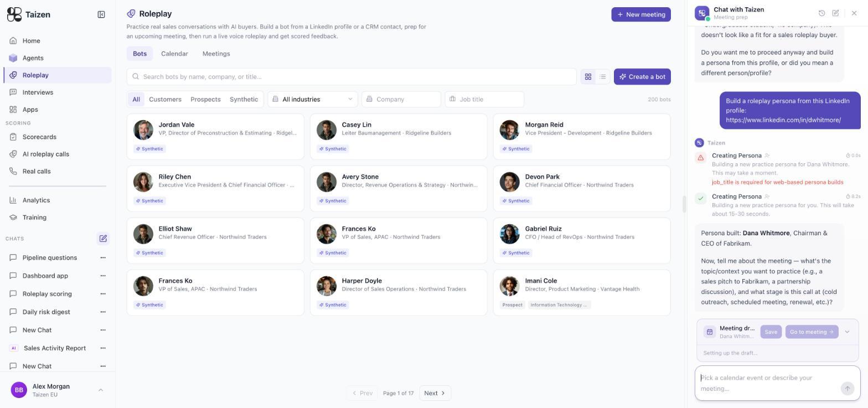The height and width of the screenshot is (408, 868).
Task: Send the chat message
Action: (847, 389)
